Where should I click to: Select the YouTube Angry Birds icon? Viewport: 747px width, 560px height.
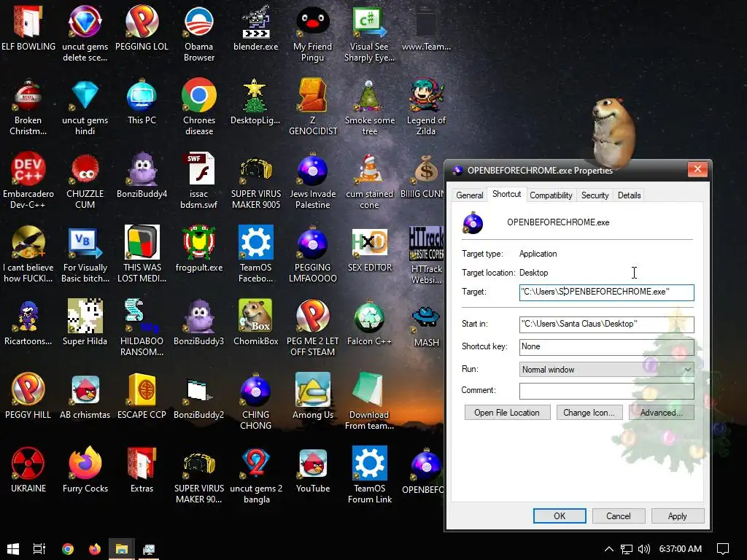[x=312, y=470]
